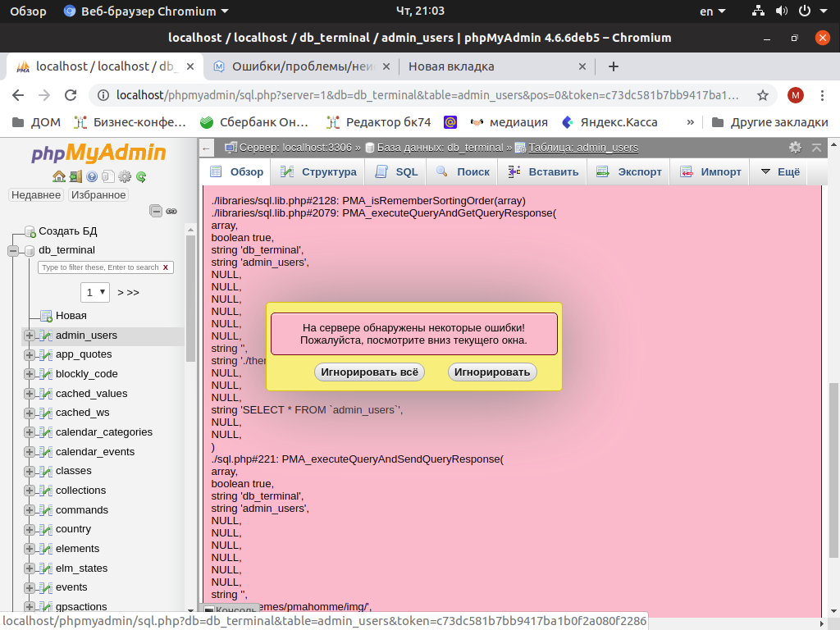The image size is (840, 630).
Task: Bookmark this page with star icon
Action: tap(763, 95)
